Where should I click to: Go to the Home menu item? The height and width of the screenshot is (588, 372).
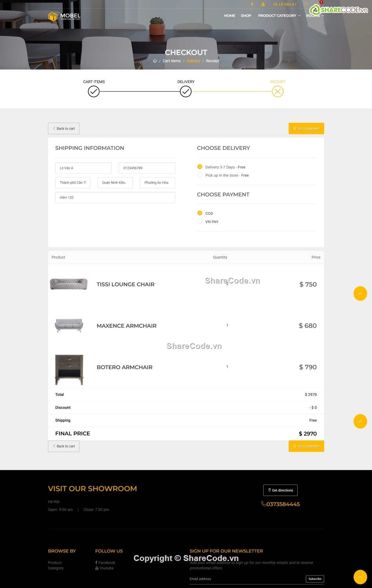click(229, 16)
